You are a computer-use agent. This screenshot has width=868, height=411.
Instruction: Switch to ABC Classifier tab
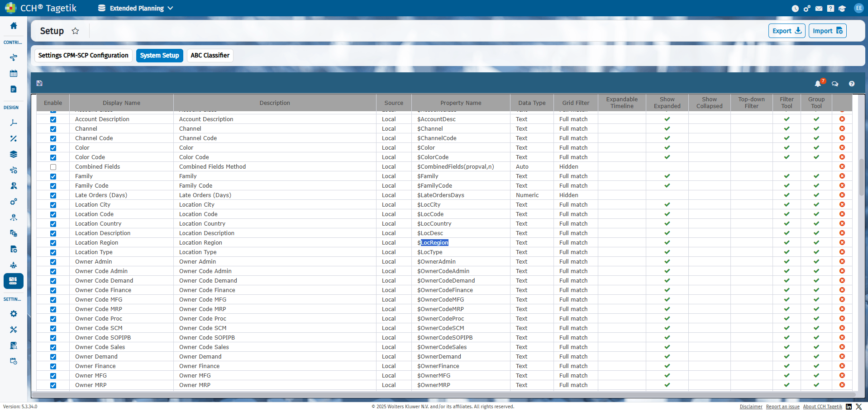click(210, 55)
